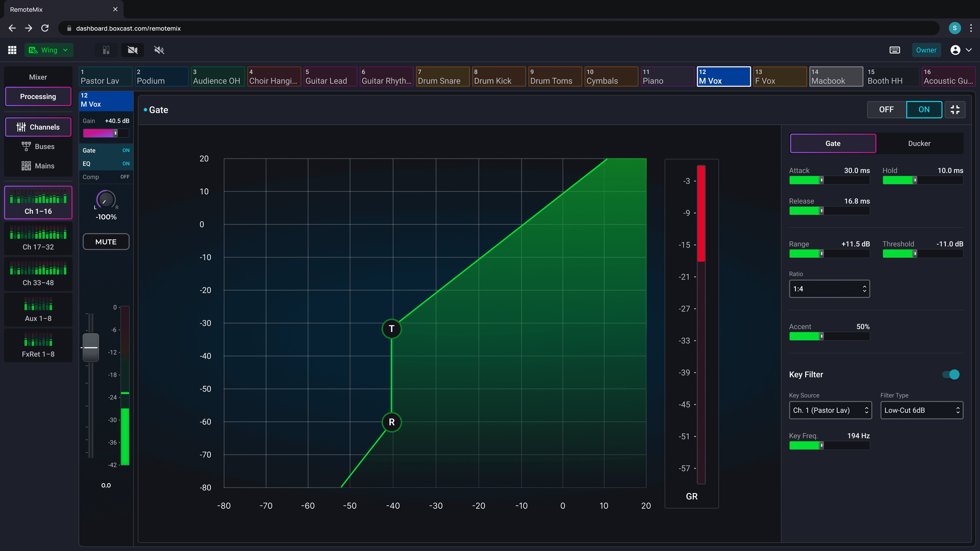Screen dimensions: 980x551
Task: Click the split panel layout icon
Action: pos(106,50)
